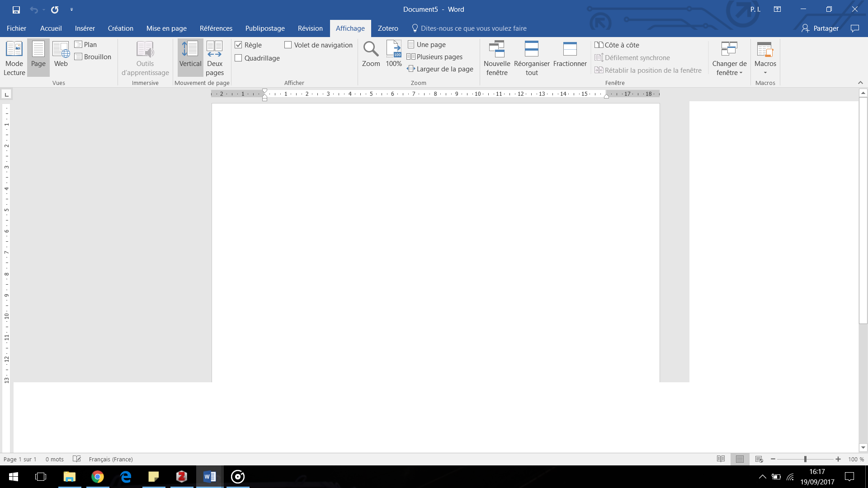Click the Redo/Repeat icon
Viewport: 868px width, 488px height.
(x=55, y=9)
